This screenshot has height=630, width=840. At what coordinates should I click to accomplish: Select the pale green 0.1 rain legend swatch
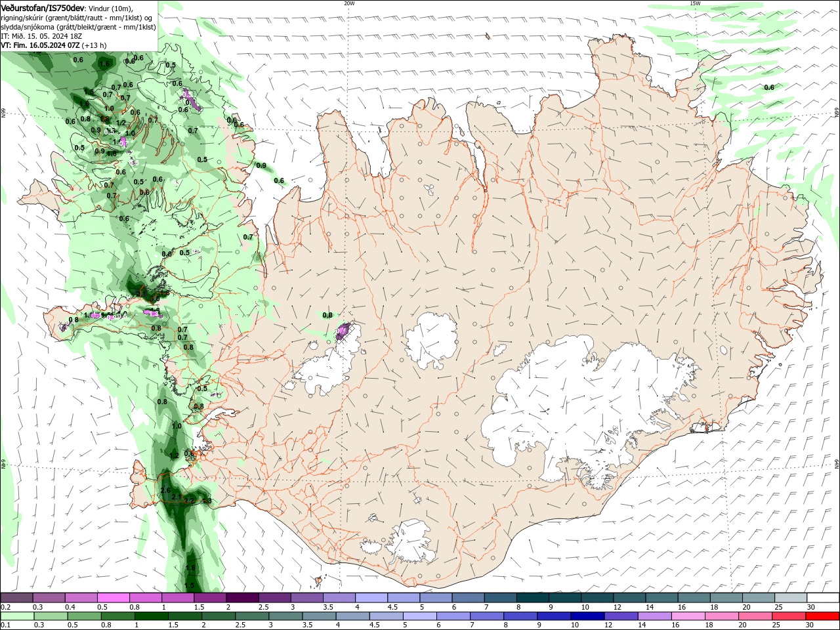click(x=16, y=616)
